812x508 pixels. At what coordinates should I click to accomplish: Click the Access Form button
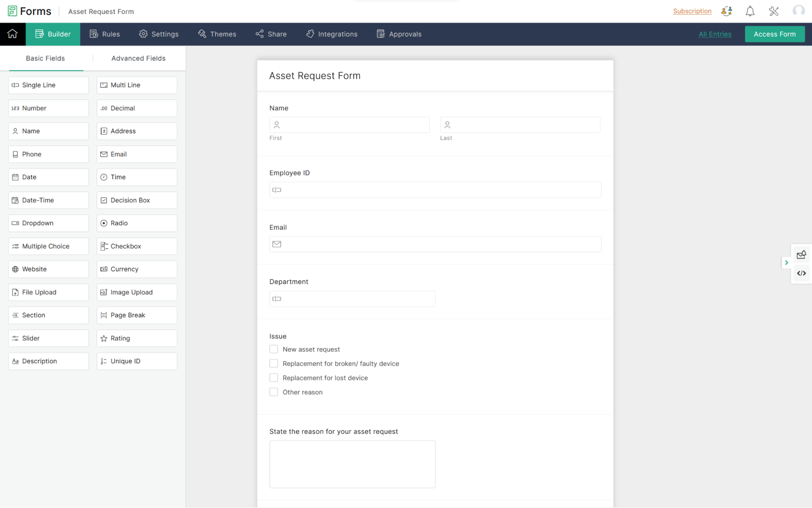point(774,34)
